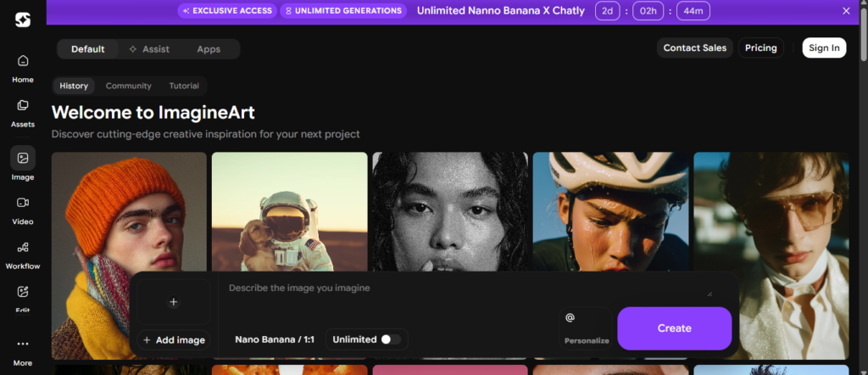Open the Pricing page

pyautogui.click(x=760, y=48)
